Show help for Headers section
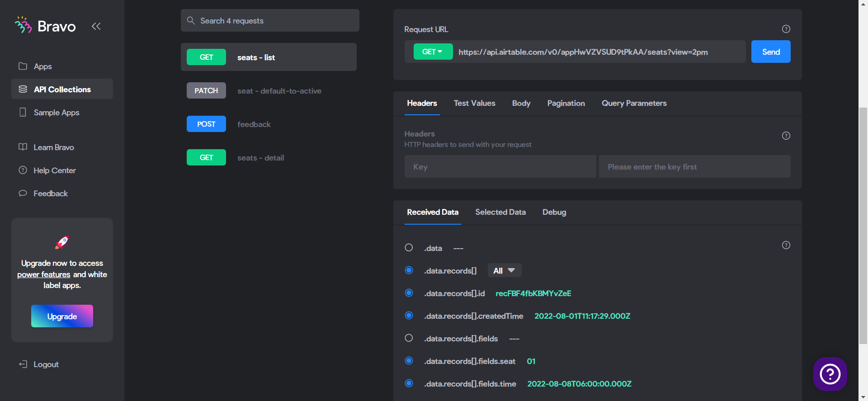868x401 pixels. pos(786,136)
